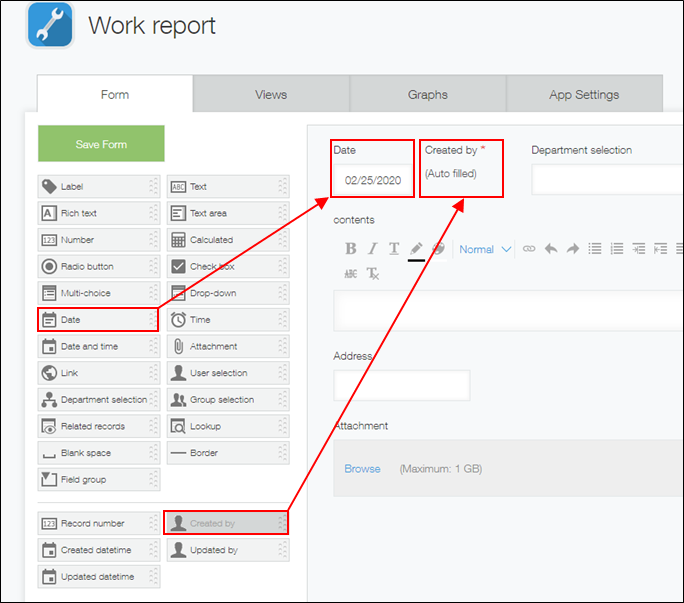Choose the Border field item
This screenshot has height=603, width=684.
click(x=228, y=453)
